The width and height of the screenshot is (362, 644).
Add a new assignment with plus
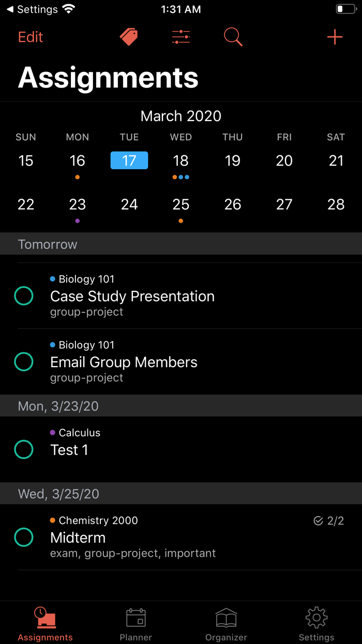[x=335, y=37]
